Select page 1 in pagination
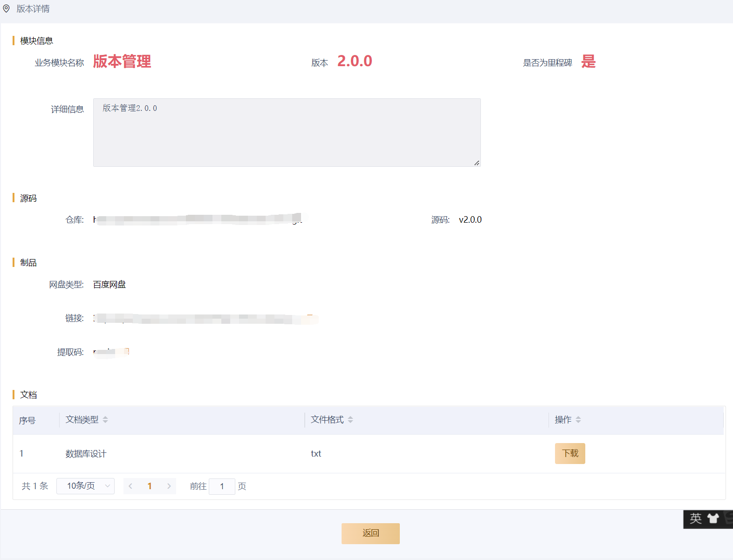Screen dimensions: 733x560 pyautogui.click(x=150, y=486)
